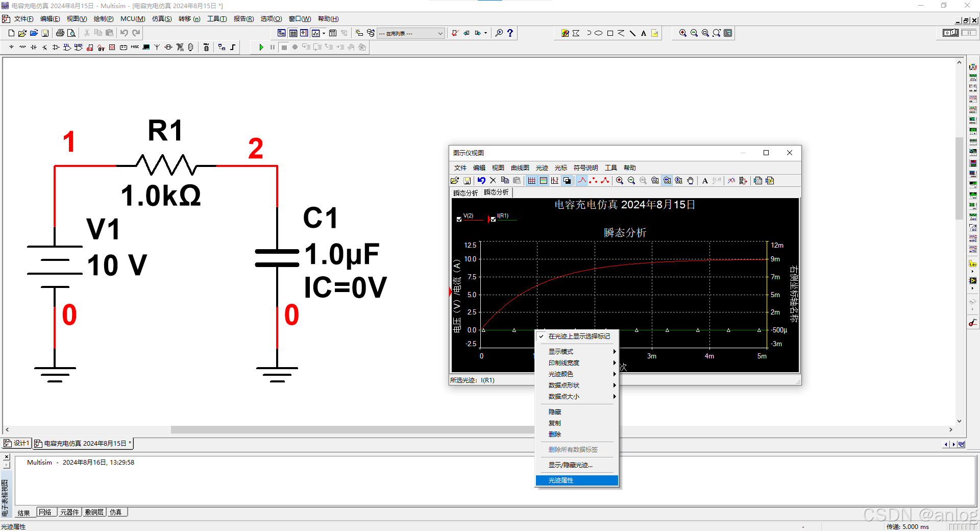Select the line drawing tool
980x531 pixels.
click(x=632, y=33)
